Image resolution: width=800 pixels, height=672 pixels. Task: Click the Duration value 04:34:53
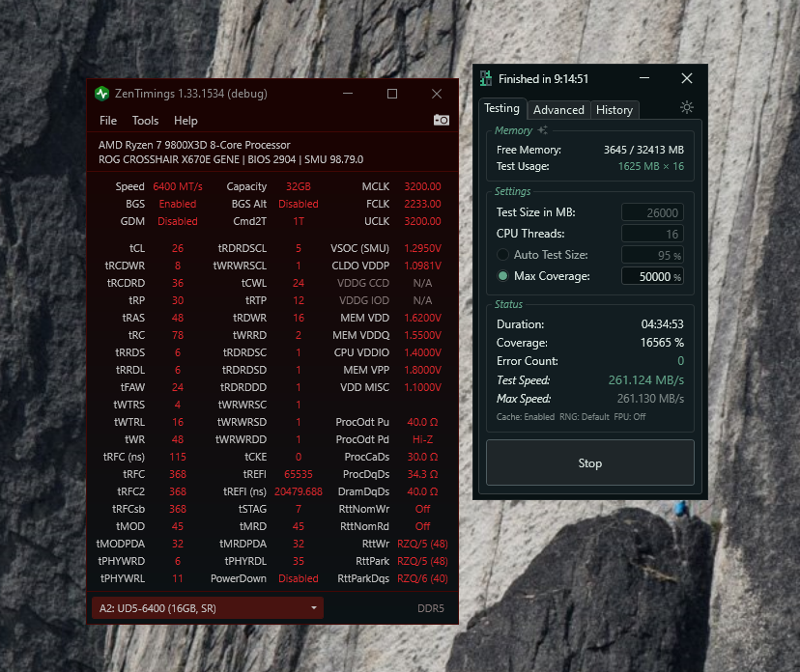coord(662,324)
